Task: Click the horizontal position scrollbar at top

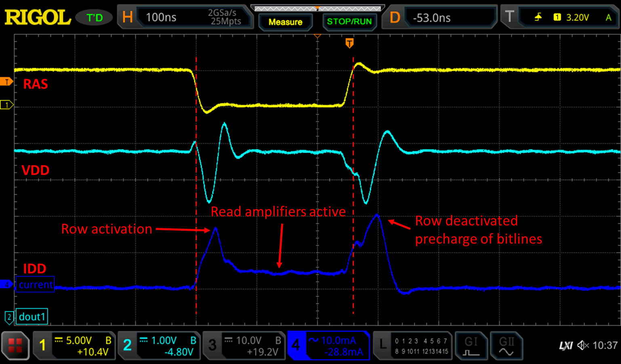Action: pyautogui.click(x=317, y=7)
